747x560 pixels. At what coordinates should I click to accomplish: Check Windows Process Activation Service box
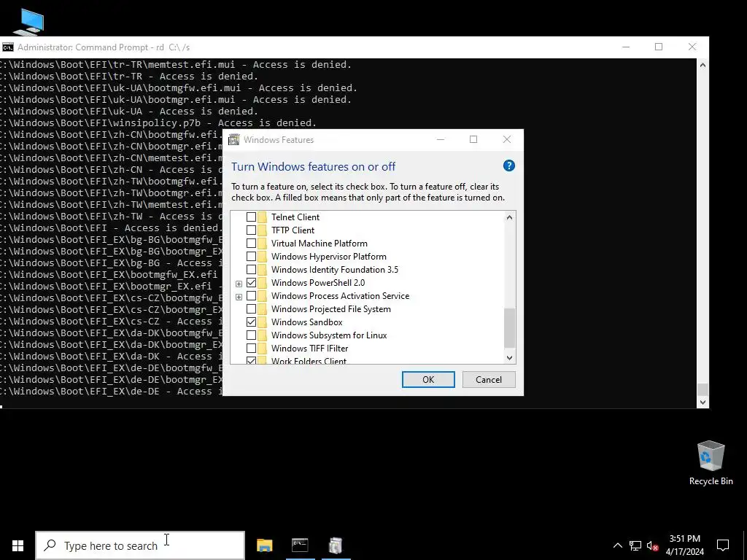pos(251,296)
